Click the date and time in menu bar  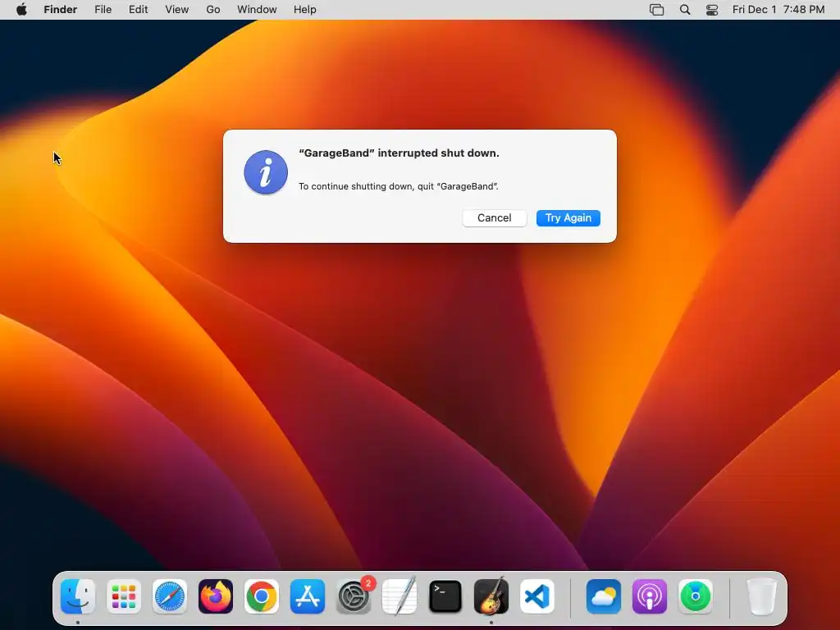click(x=778, y=10)
